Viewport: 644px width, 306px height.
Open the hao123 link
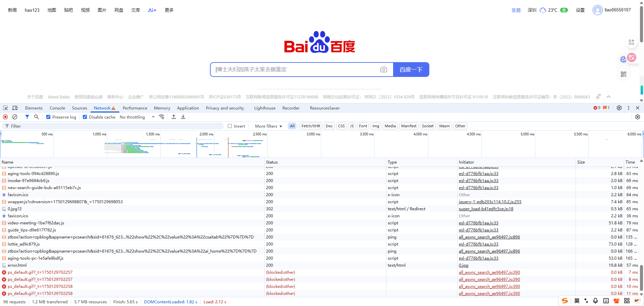32,10
